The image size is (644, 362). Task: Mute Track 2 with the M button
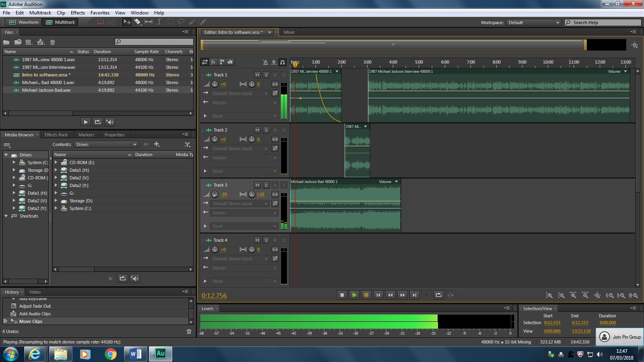pos(258,130)
